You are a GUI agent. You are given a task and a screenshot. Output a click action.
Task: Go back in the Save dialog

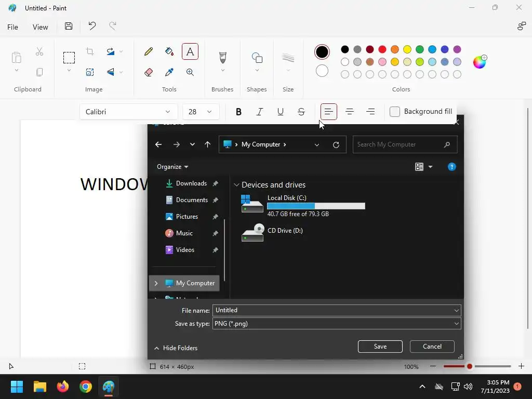tap(158, 144)
